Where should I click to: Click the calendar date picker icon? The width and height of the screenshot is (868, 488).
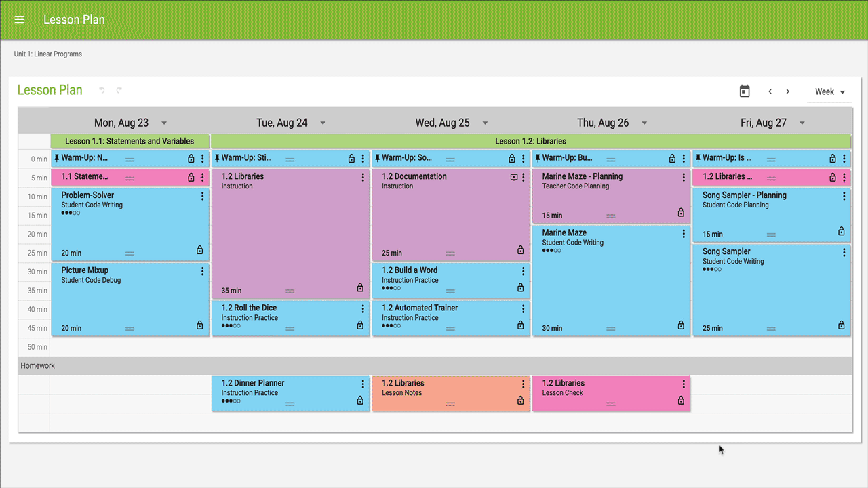click(x=745, y=91)
